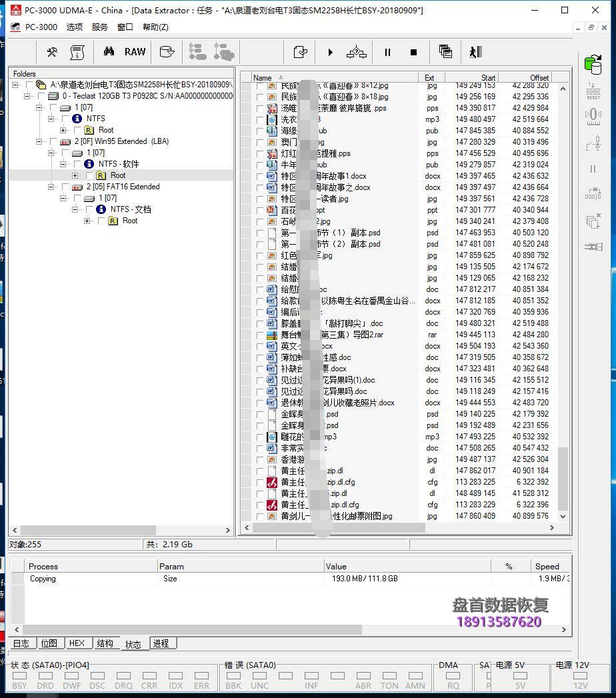Screen dimensions: 616x698
Task: Click the Ext column header
Action: click(429, 78)
